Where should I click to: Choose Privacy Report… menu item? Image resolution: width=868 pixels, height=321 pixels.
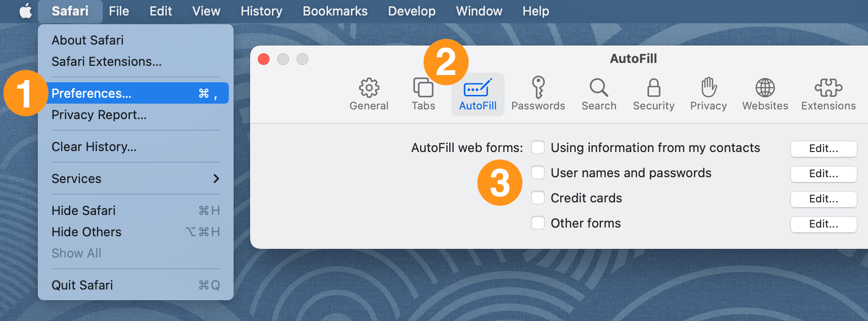[135, 115]
